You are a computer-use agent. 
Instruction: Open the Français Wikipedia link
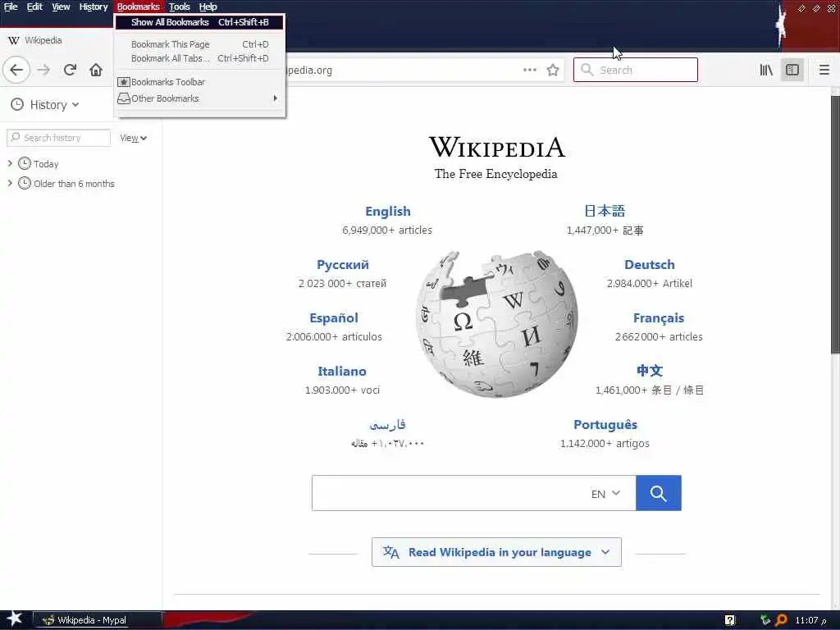(659, 317)
